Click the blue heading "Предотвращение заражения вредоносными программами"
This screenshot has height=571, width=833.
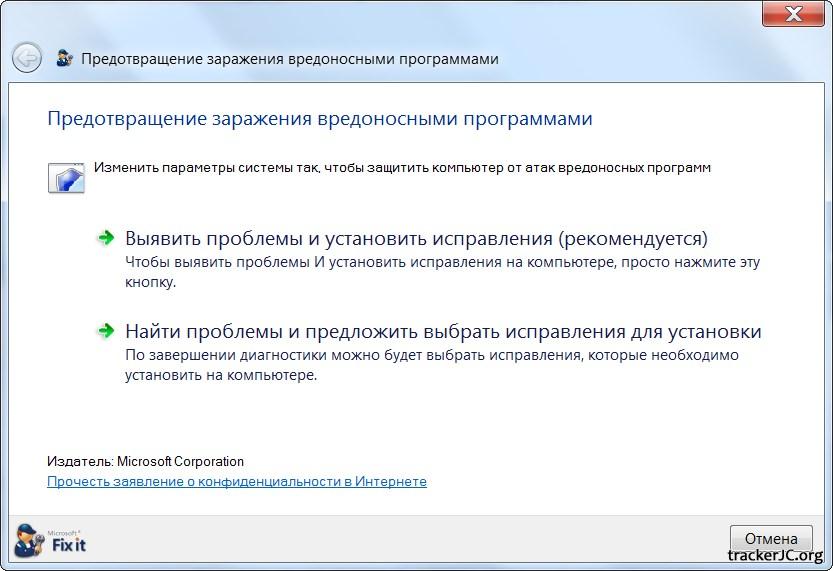320,119
